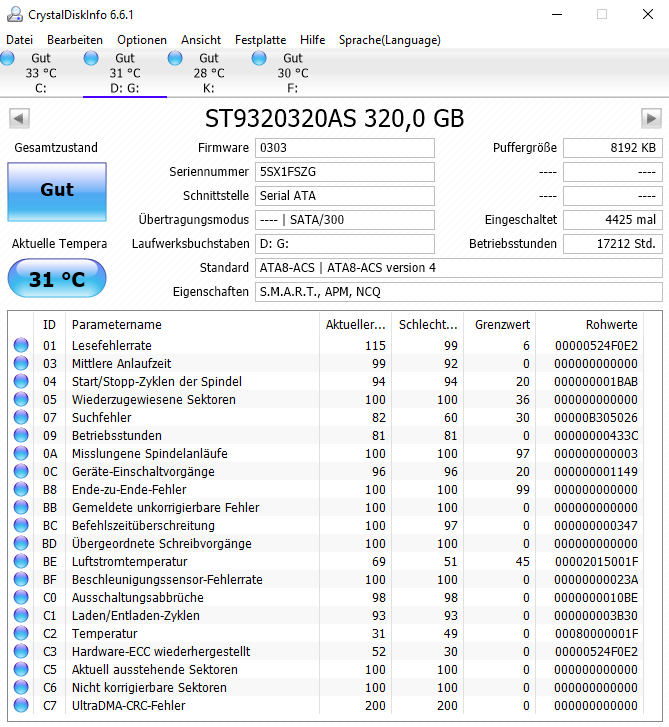Click status orb for Gemeldete unkorrigierbare Fehler
This screenshot has height=727, width=669.
(x=21, y=508)
